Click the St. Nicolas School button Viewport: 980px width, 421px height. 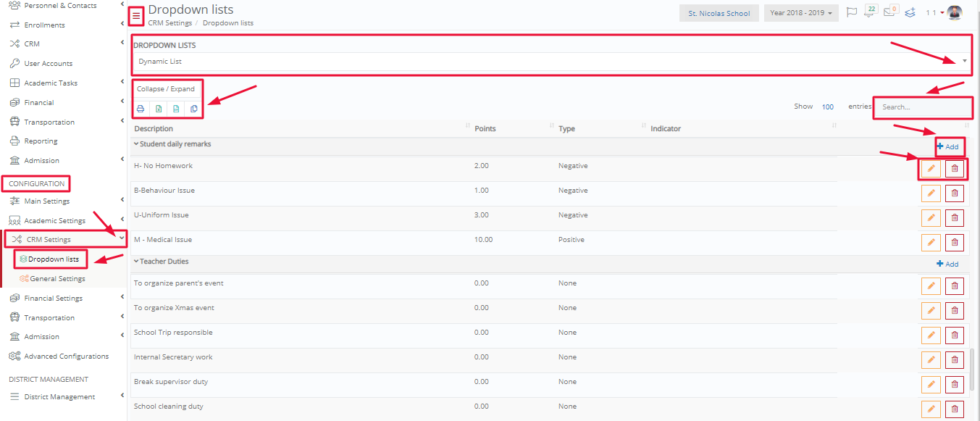pyautogui.click(x=719, y=13)
